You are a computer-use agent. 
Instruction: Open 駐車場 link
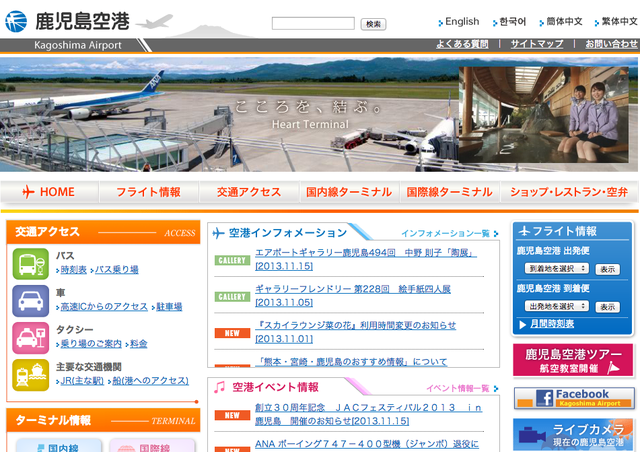[169, 307]
